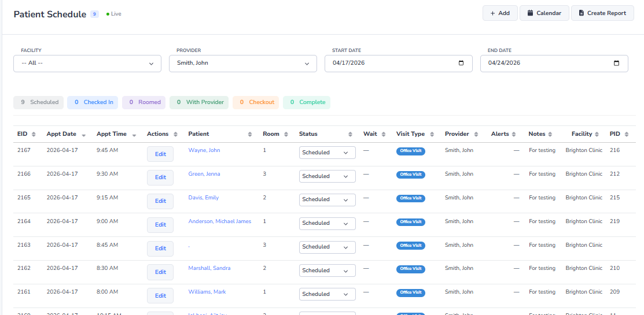
Task: Click the calendar icon in Start Date field
Action: point(461,64)
